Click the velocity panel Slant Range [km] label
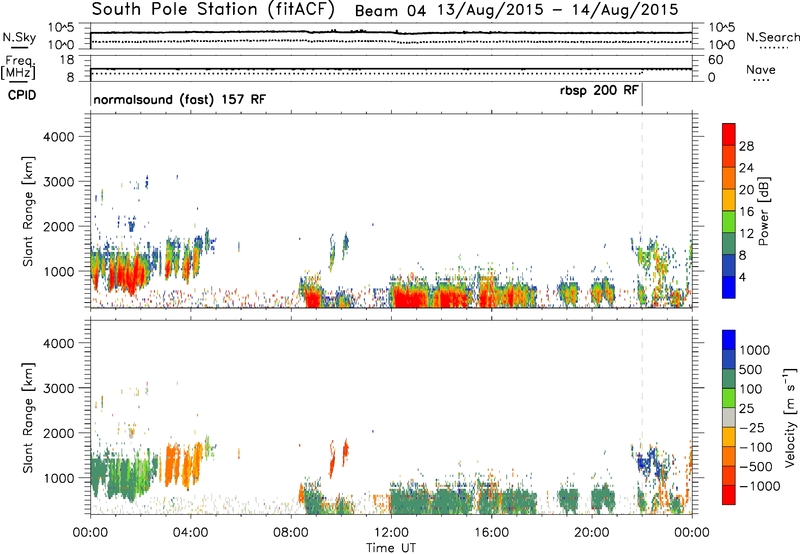This screenshot has height=554, width=800. coord(28,418)
